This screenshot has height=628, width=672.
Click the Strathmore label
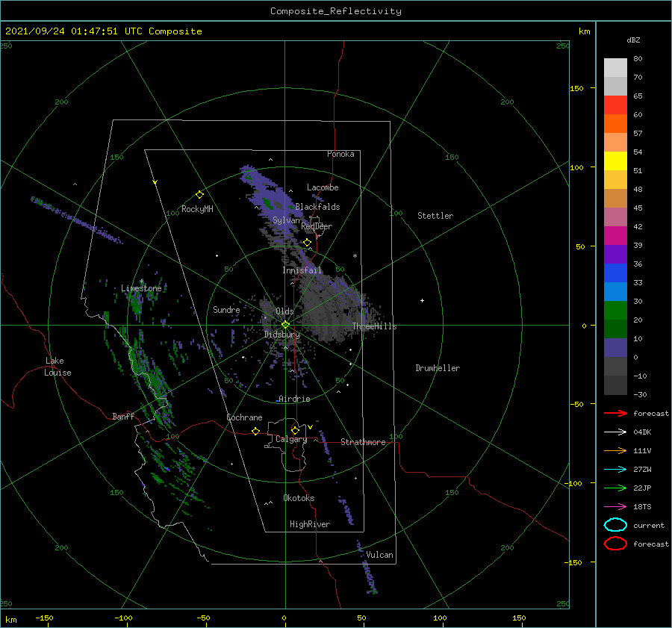(x=363, y=442)
